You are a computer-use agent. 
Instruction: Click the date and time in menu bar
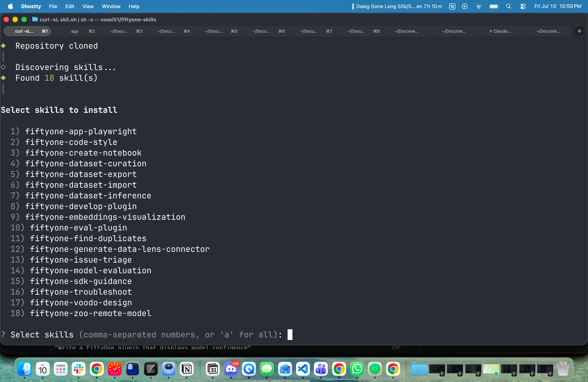pos(558,6)
